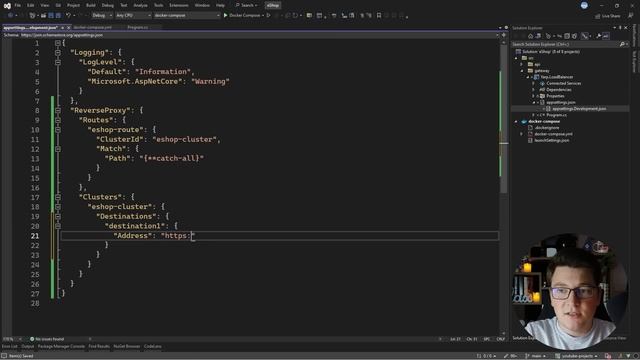The width and height of the screenshot is (640, 360).
Task: Open the File menu
Action: 18,5
